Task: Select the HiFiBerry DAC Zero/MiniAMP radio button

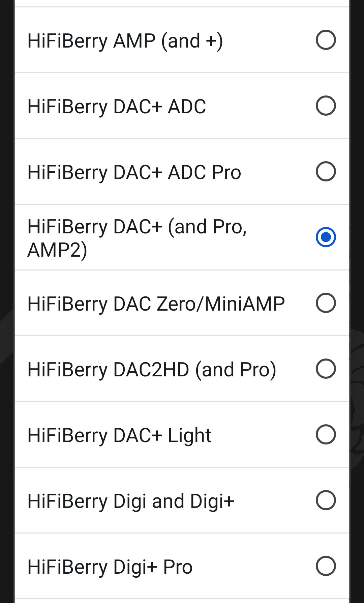Action: pyautogui.click(x=326, y=303)
